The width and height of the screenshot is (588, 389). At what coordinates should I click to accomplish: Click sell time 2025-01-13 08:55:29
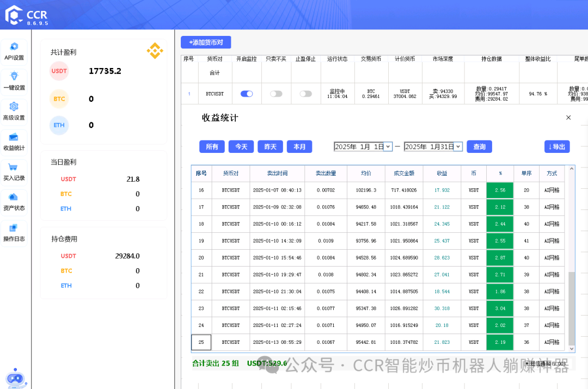(277, 342)
